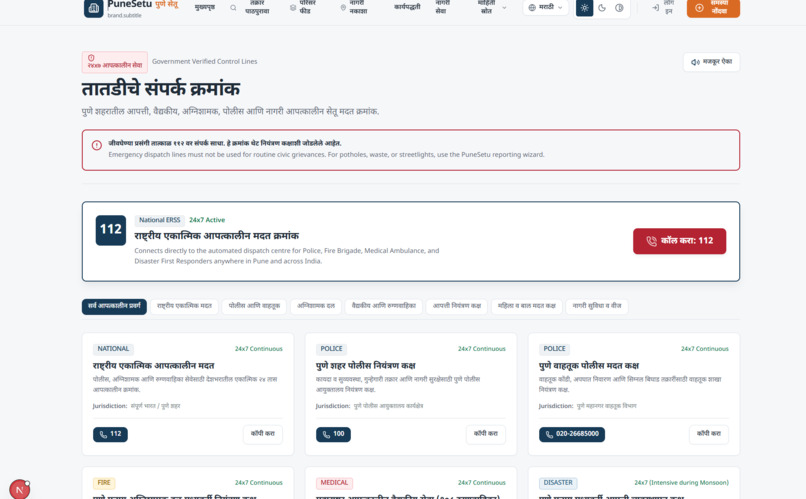
Task: Select the सर्व आपत्कालीन प्रवर्ग filter tab
Action: [x=114, y=306]
